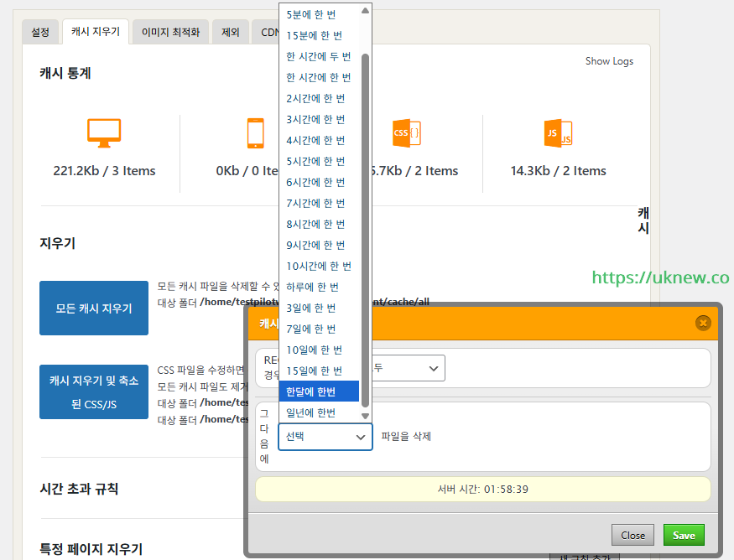Click the mobile cache phone icon
Viewport: 734px width, 560px height.
tap(257, 132)
